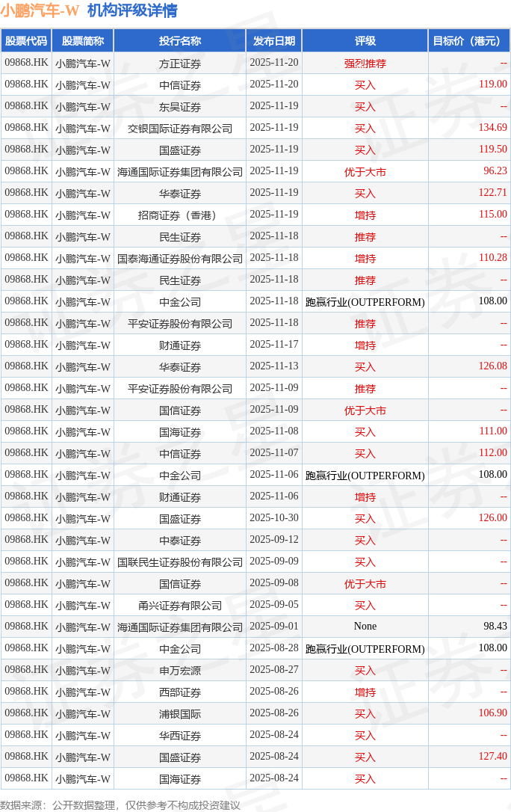This screenshot has height=812, width=511.
Task: Click the 强烈推荐 rating cell
Action: 365,63
